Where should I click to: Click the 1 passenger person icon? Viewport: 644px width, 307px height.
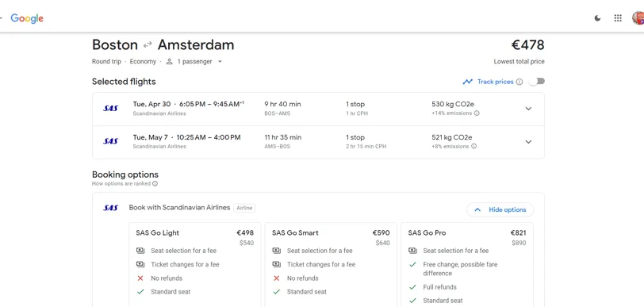pos(169,62)
